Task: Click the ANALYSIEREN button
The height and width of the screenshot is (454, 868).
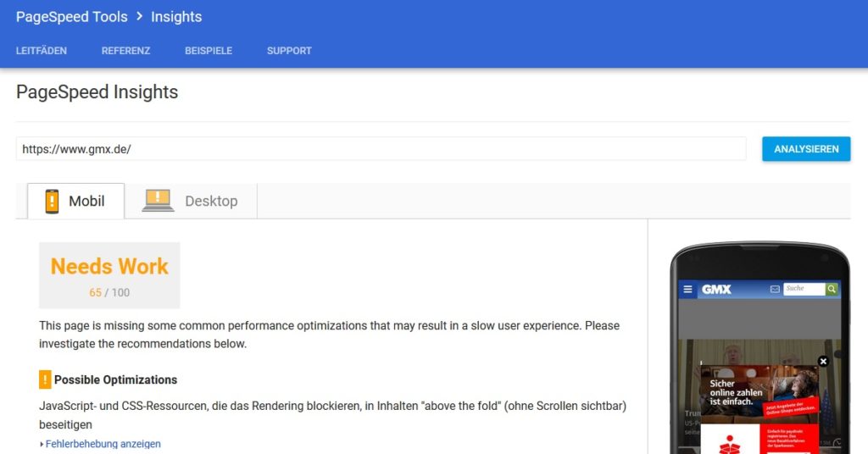Action: tap(806, 149)
